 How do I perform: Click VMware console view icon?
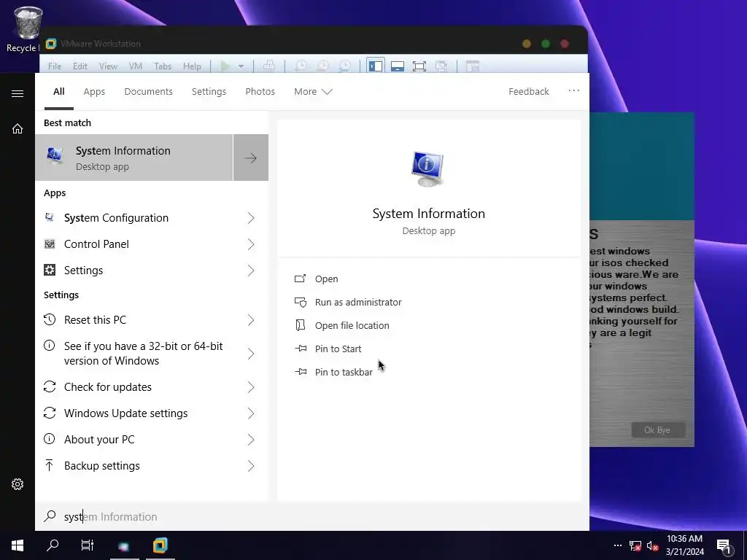coord(472,66)
